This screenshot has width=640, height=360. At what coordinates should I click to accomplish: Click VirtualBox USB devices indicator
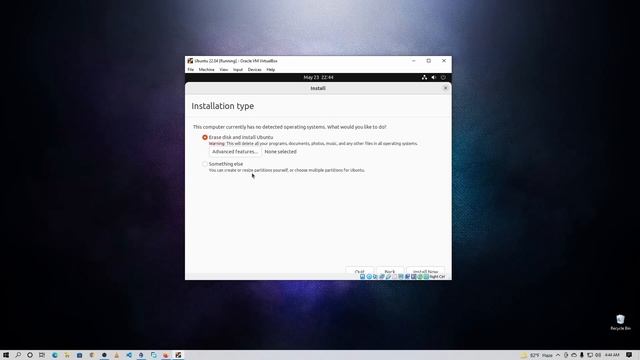coord(388,277)
